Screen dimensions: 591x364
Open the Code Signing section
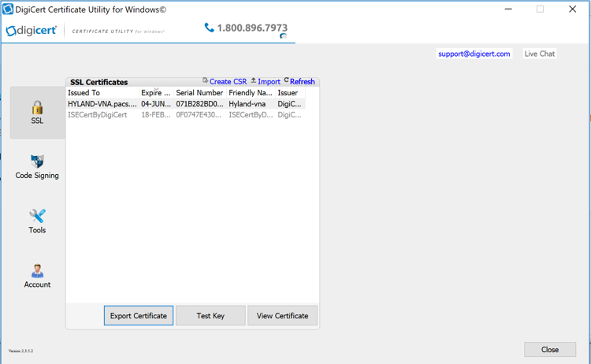click(37, 166)
